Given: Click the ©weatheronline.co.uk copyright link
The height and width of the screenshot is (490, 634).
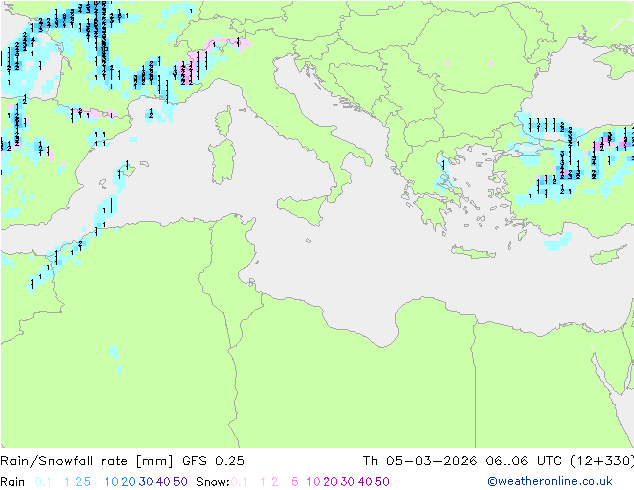Looking at the screenshot, I should click(549, 481).
